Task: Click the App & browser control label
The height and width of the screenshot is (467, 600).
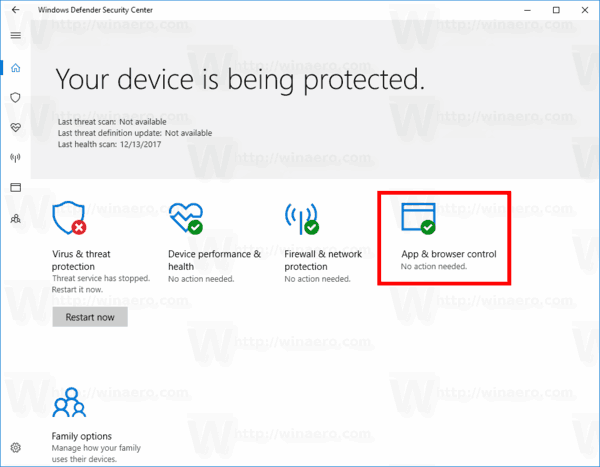Action: point(448,254)
